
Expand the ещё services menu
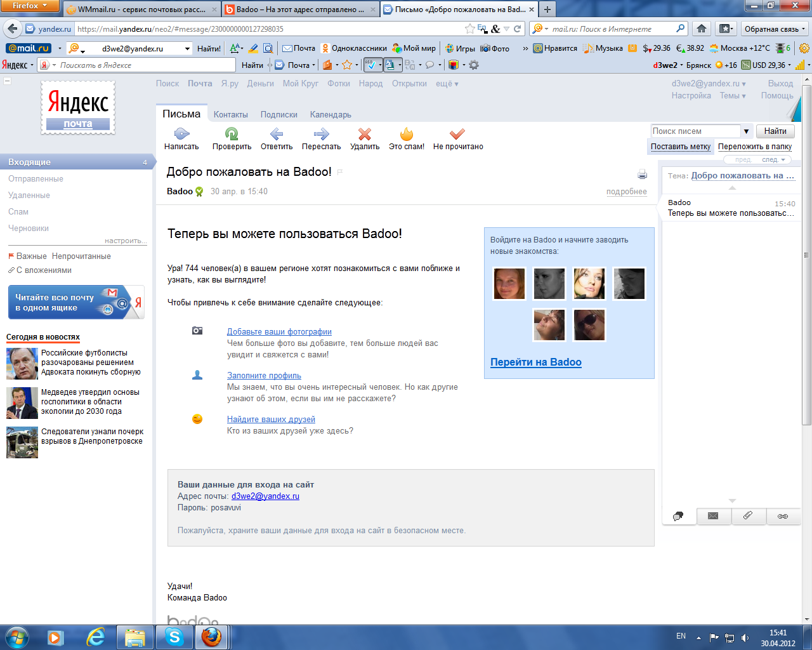tap(447, 84)
